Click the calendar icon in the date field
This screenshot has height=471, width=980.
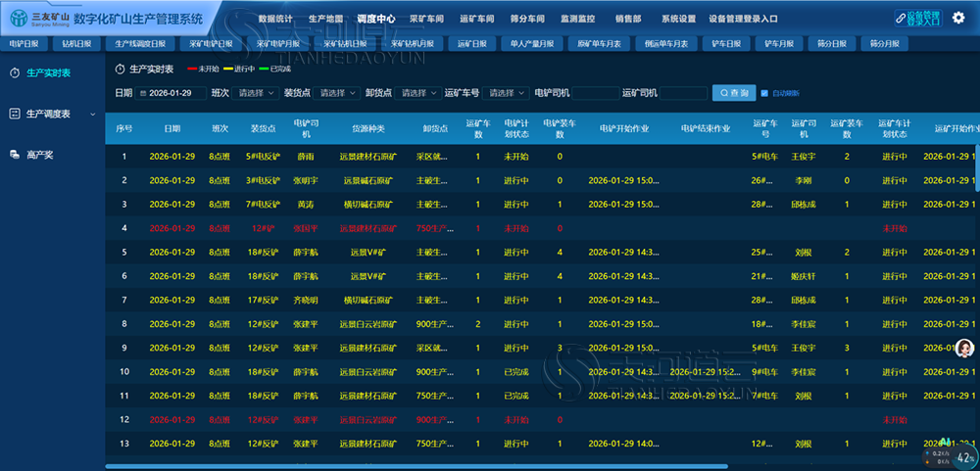[143, 93]
